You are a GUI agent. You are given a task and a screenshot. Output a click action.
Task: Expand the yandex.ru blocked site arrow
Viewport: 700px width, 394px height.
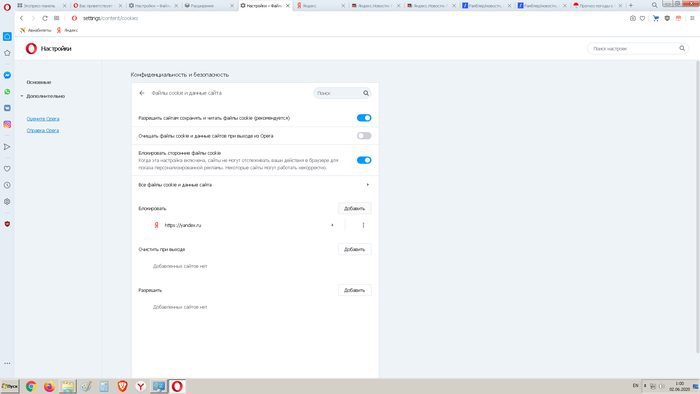click(x=332, y=225)
